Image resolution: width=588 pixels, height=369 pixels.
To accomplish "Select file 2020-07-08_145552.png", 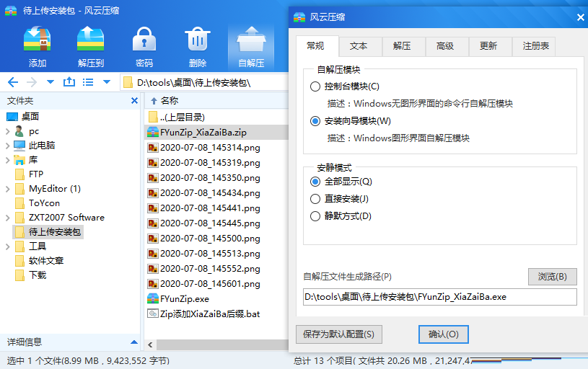I will pos(210,269).
